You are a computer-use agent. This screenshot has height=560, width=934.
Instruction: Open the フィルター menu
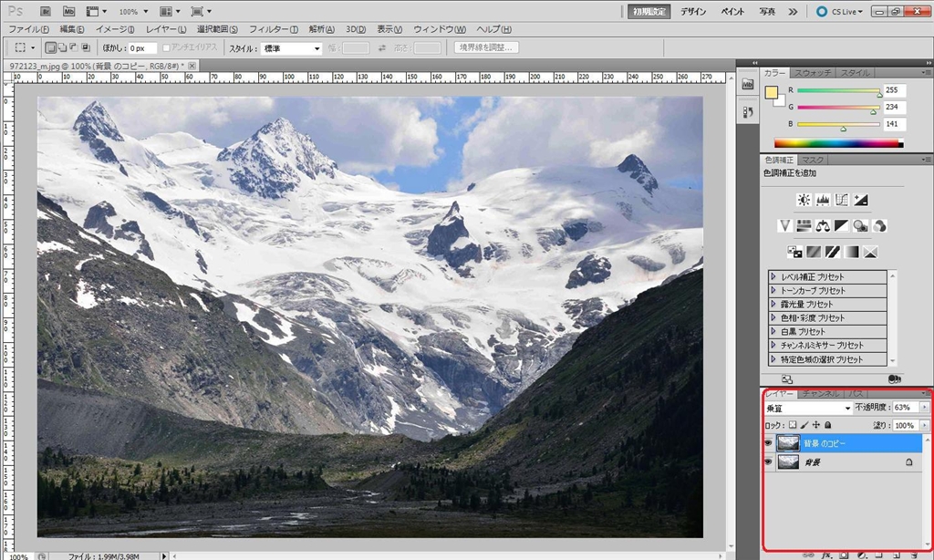point(273,29)
